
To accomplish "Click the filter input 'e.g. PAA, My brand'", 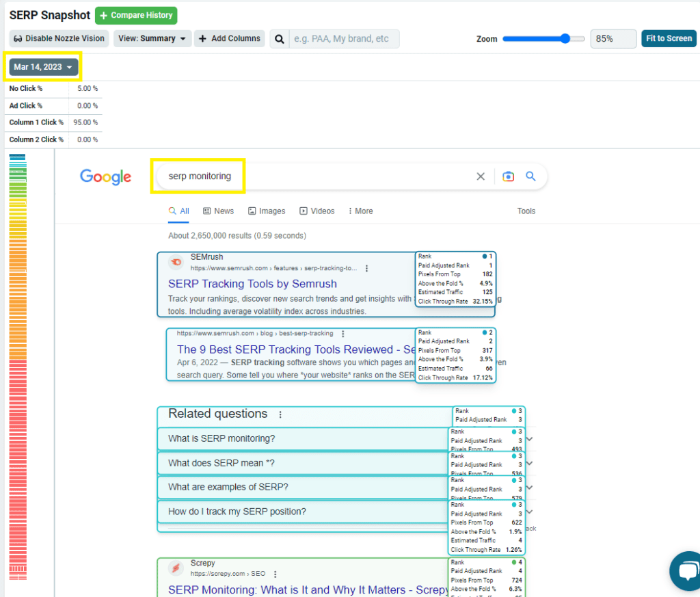I will pyautogui.click(x=345, y=39).
